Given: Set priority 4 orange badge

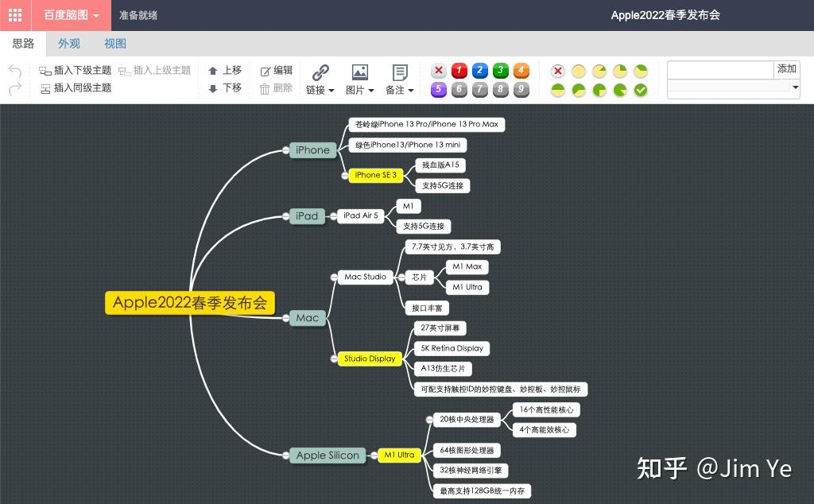Looking at the screenshot, I should point(521,71).
